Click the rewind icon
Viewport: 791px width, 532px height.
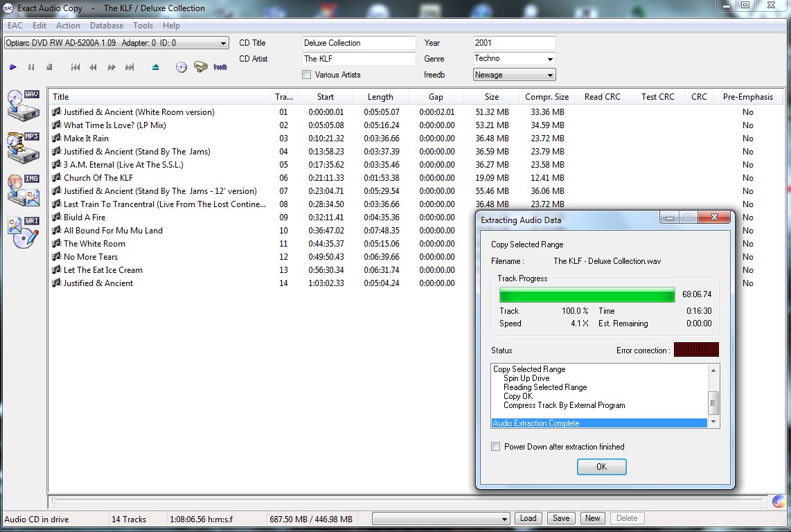coord(94,67)
